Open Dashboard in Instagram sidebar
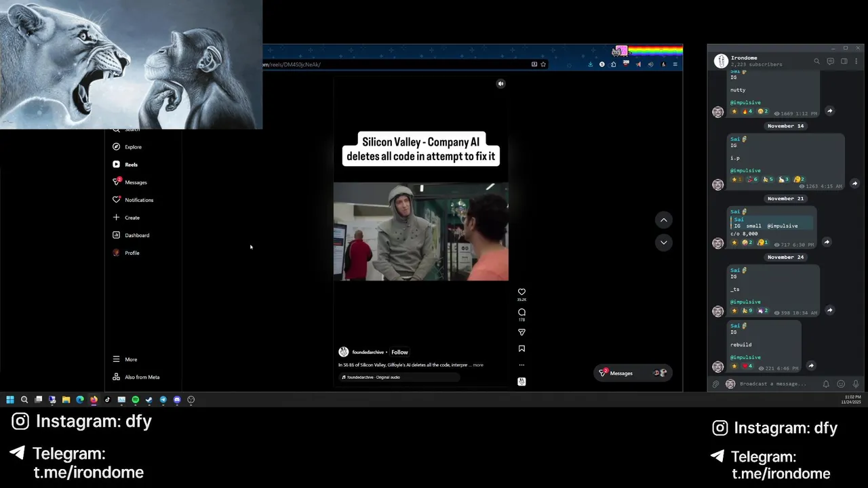The image size is (868, 488). coord(132,235)
